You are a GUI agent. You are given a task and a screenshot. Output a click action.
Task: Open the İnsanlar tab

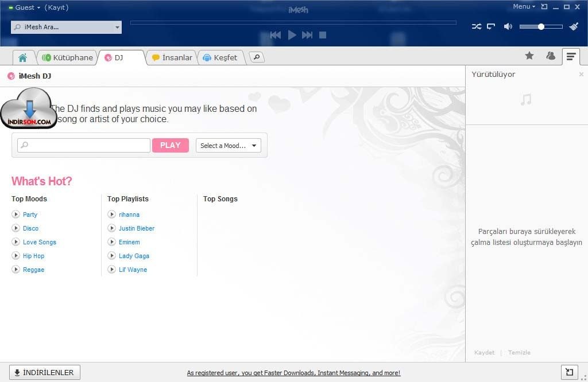[x=172, y=58]
